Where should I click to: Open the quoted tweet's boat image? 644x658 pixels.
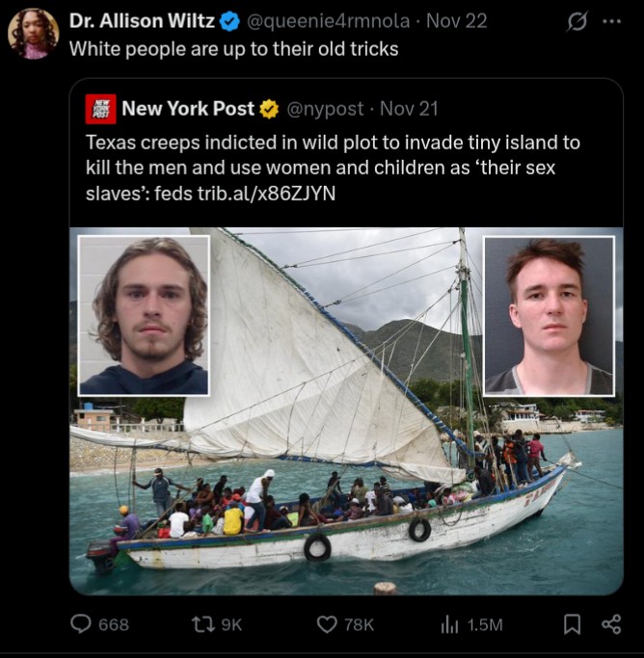point(346,411)
